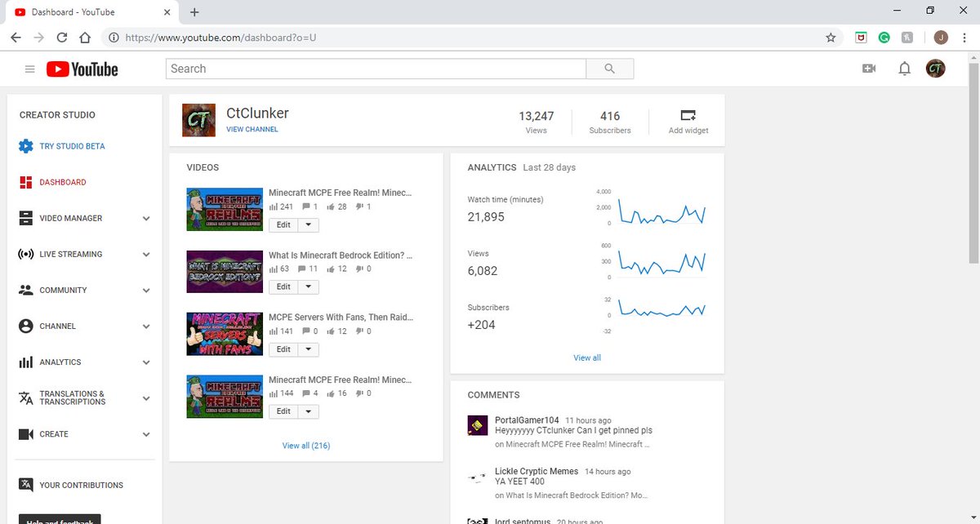Screen dimensions: 980x524
Task: Select the Dashboard - YouTube browser tab
Action: click(90, 12)
